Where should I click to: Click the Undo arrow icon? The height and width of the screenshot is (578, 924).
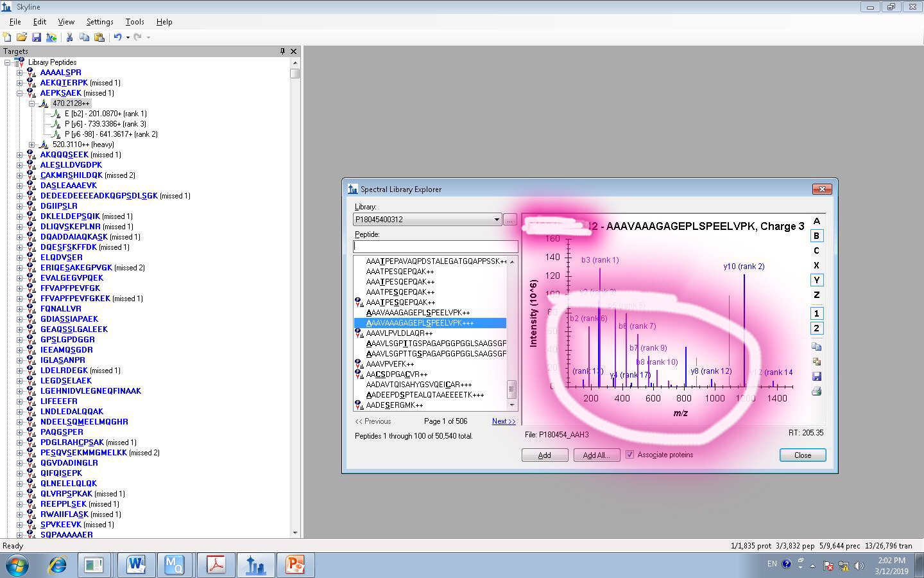point(117,37)
